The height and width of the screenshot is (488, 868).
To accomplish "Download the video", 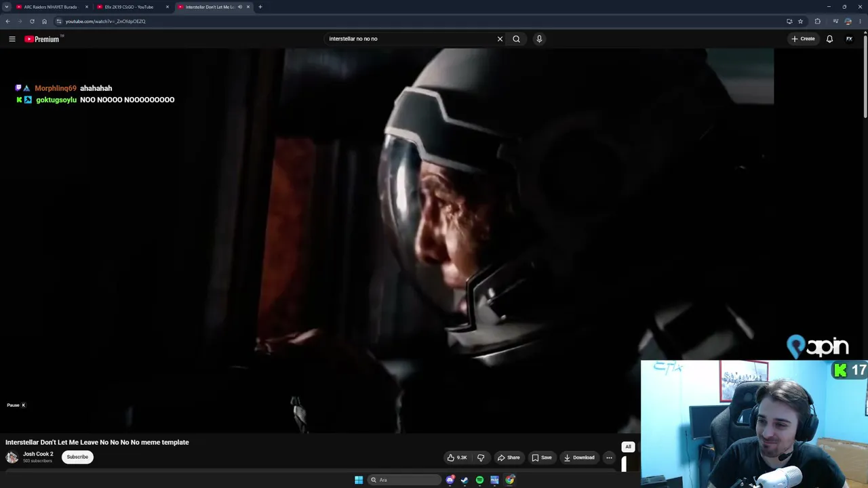I will coord(579,457).
